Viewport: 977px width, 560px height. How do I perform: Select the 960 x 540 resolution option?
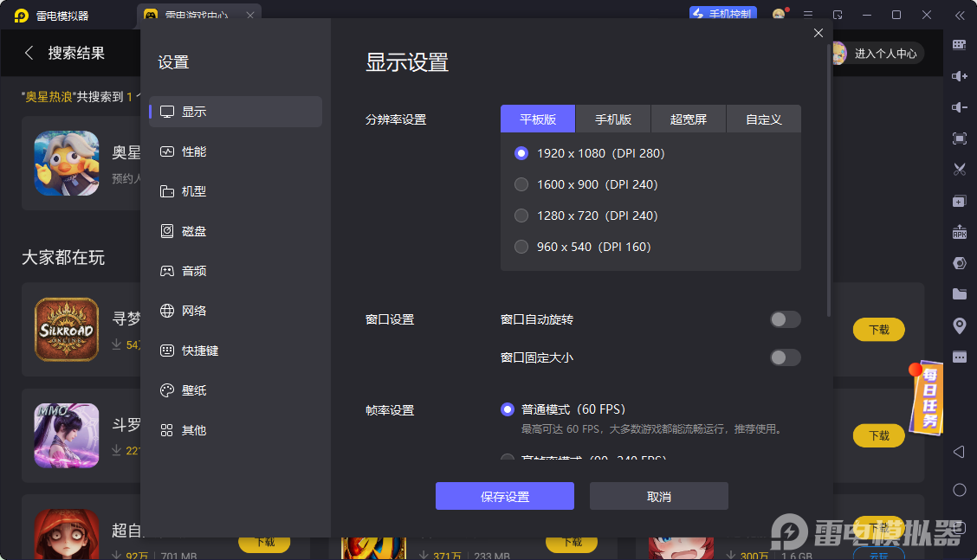coord(521,246)
